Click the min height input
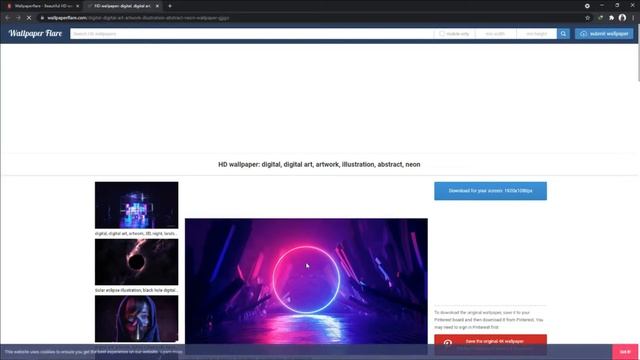The height and width of the screenshot is (360, 640). pos(536,34)
